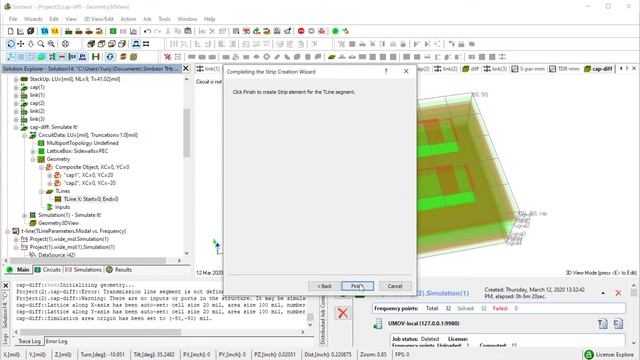Click the new document toolbar icon

click(11, 31)
